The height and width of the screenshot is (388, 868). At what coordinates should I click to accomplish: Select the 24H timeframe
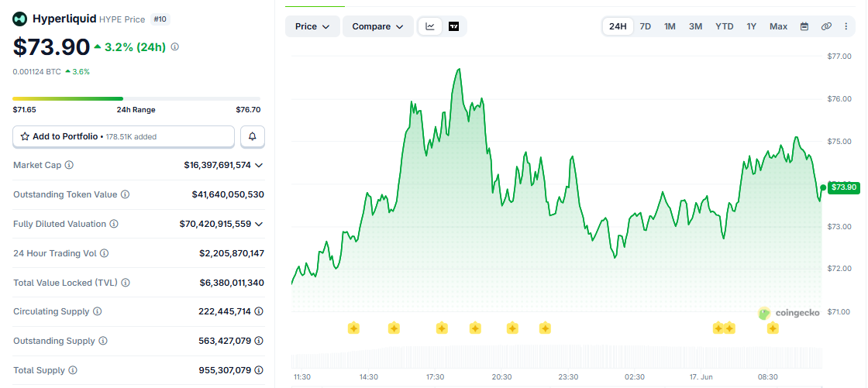pos(618,26)
